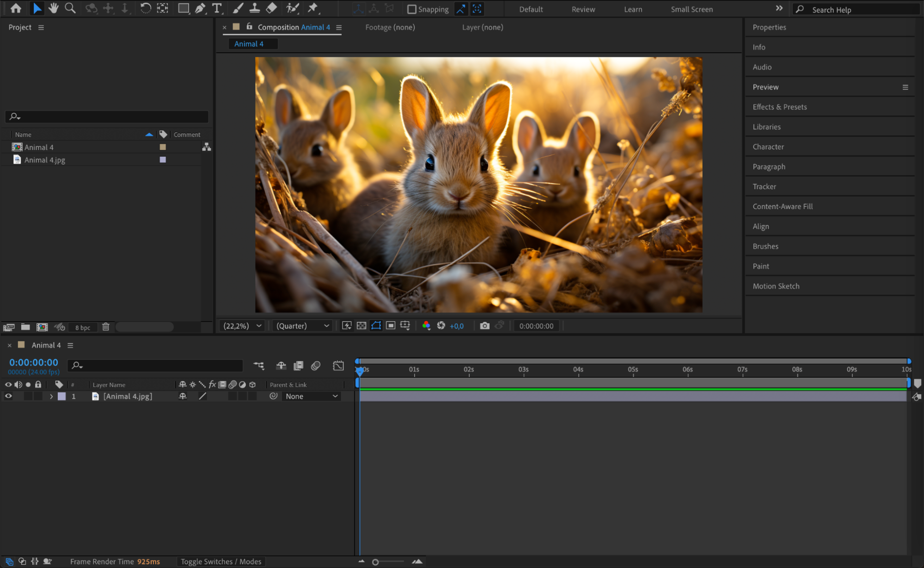Select the Rectangle shape tool
This screenshot has height=568, width=924.
tap(184, 8)
